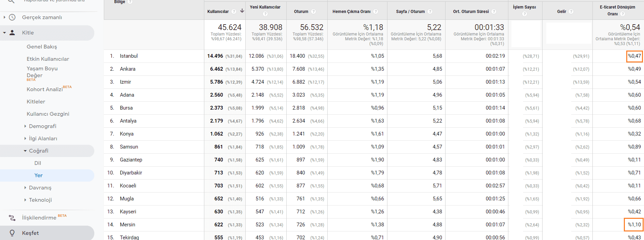Open the Istanbul region link
The image size is (644, 240).
pyautogui.click(x=129, y=56)
